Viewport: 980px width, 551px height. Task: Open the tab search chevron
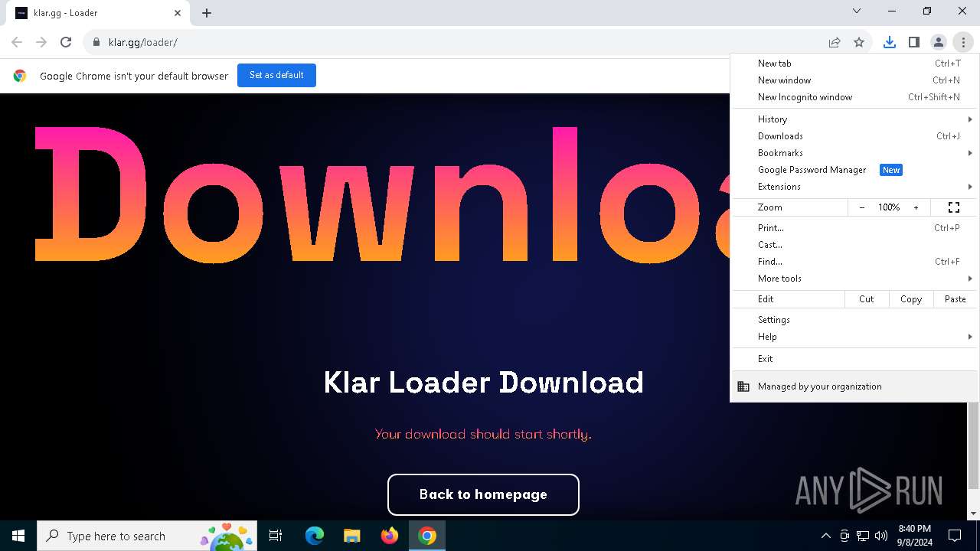857,11
